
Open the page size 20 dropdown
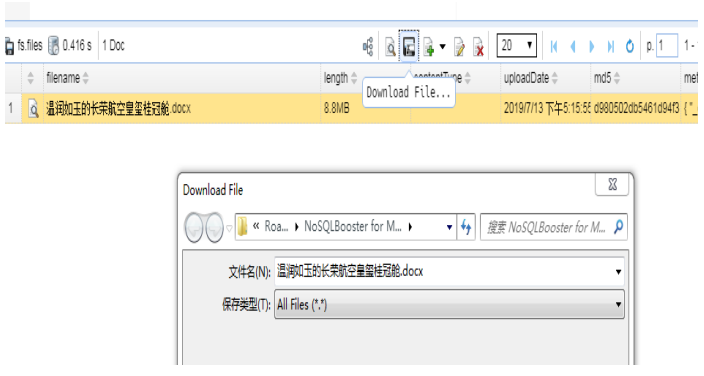pos(516,45)
